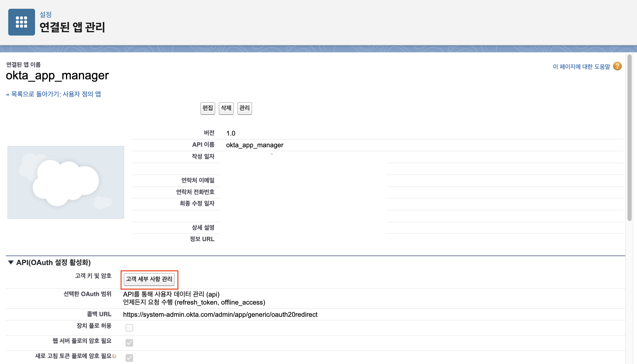Toggle the refresh token flow secret required checkbox

(129, 358)
